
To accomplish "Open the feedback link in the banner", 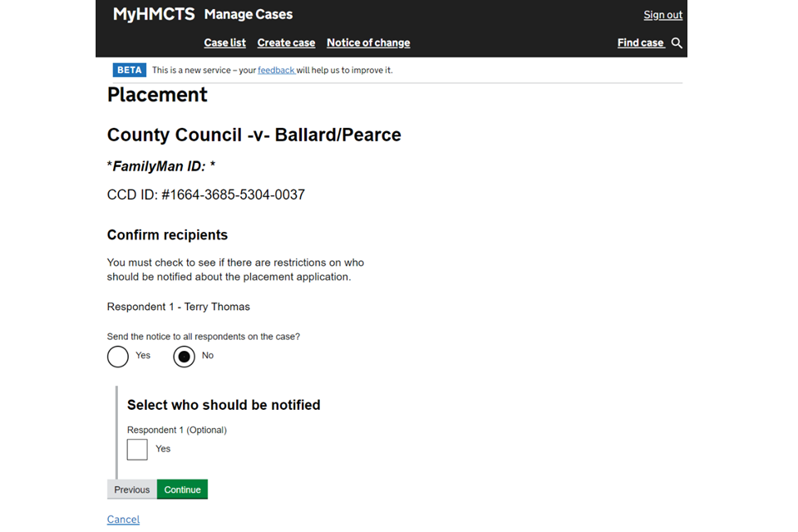I will 276,71.
